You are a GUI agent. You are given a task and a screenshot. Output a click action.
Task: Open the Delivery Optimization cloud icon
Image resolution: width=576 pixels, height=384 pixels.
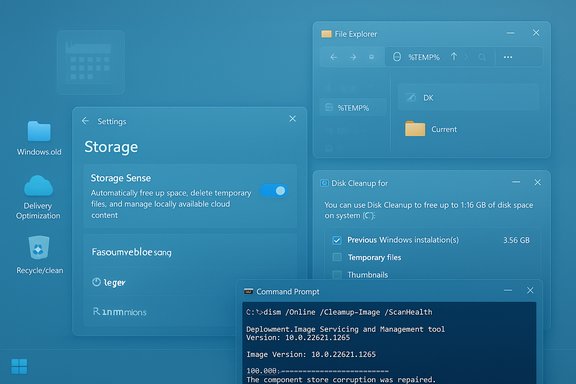(x=38, y=186)
